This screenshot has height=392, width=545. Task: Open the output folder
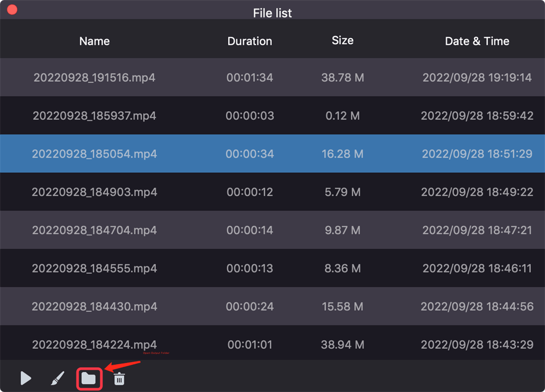pyautogui.click(x=88, y=378)
